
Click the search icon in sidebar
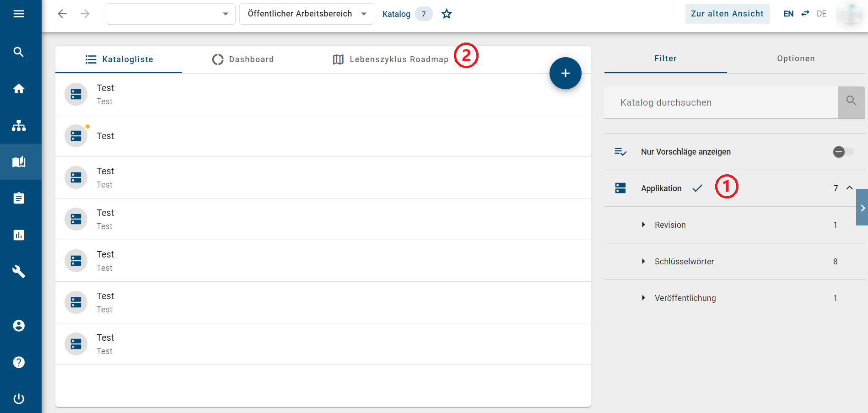coord(19,52)
